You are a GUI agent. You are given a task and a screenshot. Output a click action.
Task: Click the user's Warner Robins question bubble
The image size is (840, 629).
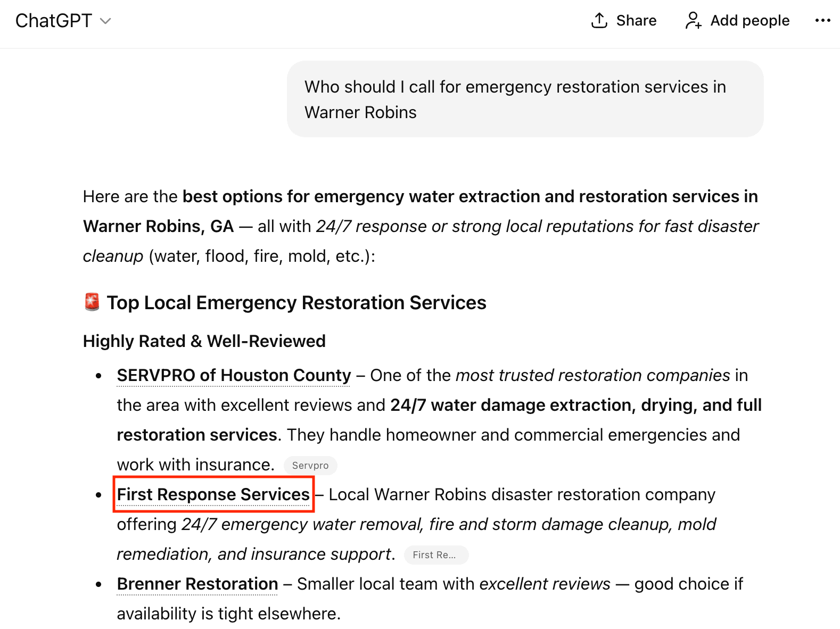click(x=525, y=99)
